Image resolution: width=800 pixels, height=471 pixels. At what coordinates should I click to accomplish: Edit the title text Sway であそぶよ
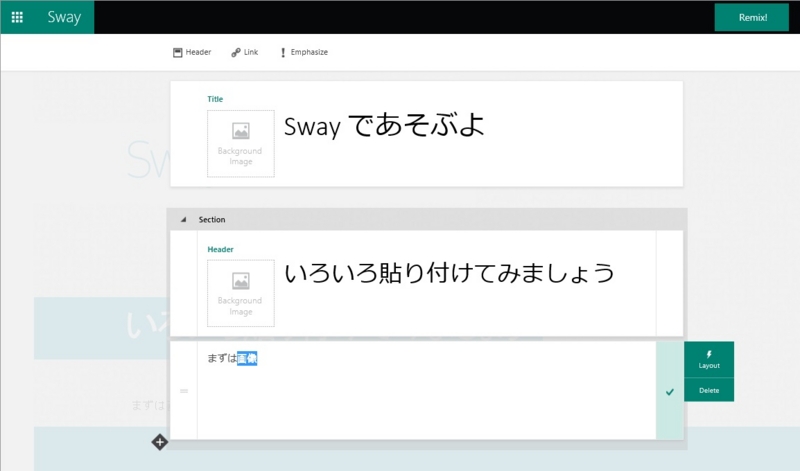[384, 126]
